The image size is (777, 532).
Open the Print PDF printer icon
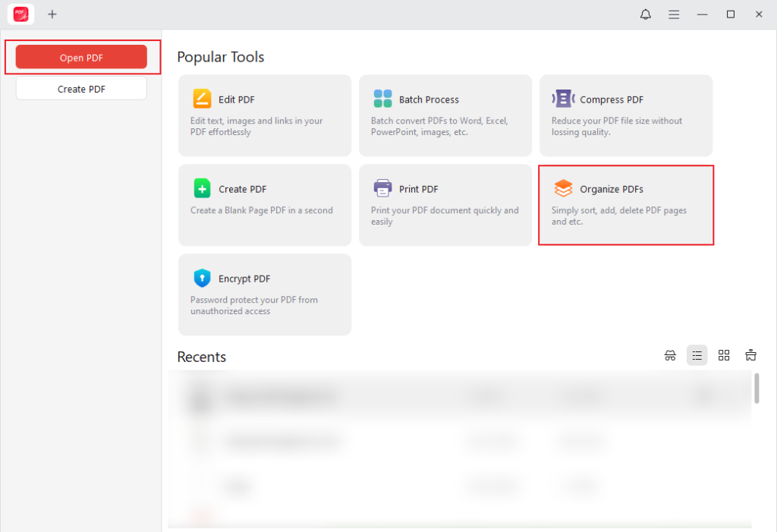coord(382,187)
